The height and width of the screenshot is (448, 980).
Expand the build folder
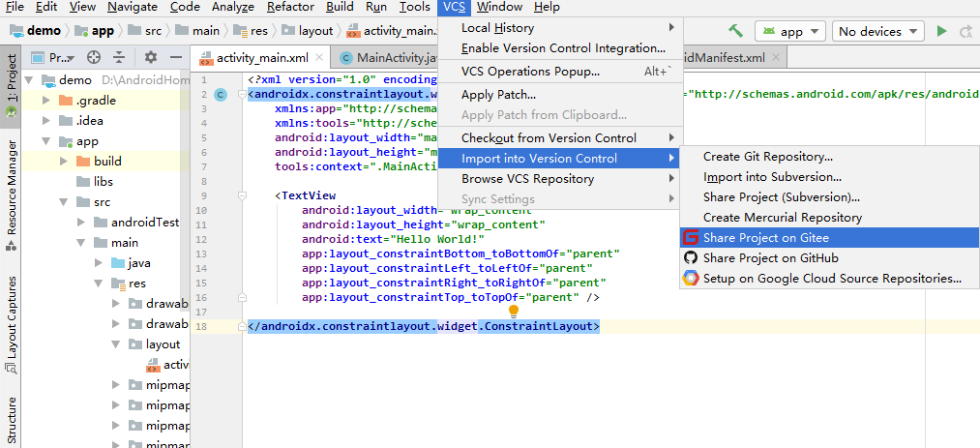63,162
